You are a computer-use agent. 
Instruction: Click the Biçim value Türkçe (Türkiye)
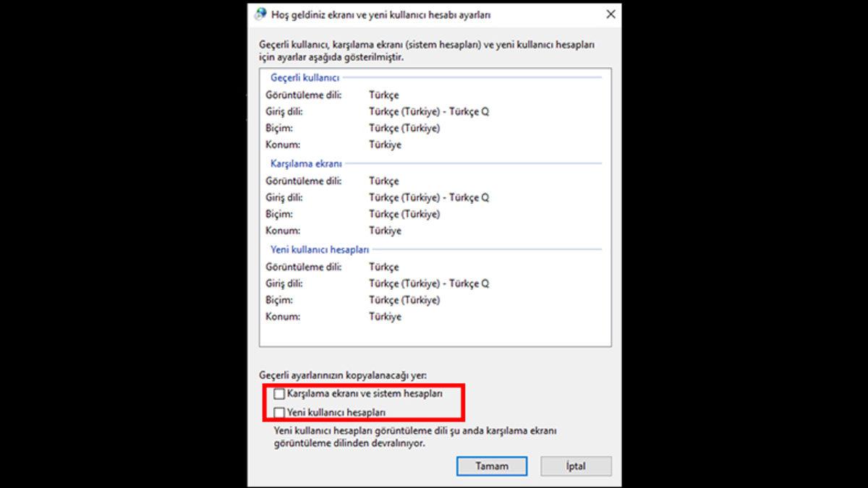(x=404, y=127)
